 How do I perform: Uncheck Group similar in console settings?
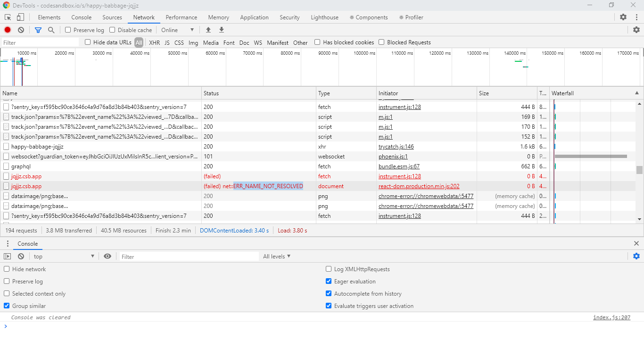pyautogui.click(x=7, y=306)
